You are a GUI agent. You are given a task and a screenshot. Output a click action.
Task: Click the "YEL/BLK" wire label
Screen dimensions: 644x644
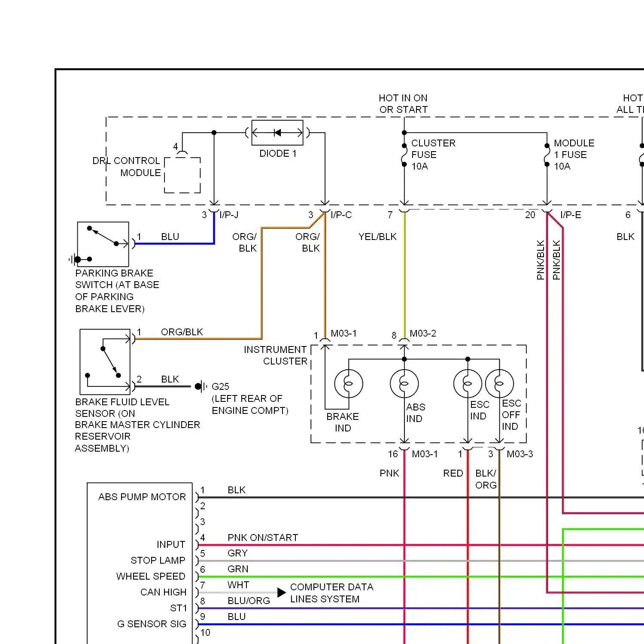pos(377,237)
